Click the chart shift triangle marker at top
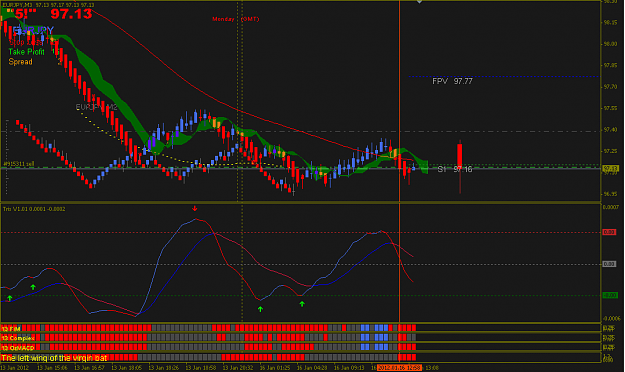Screen dimensions: 625x372 [x=419, y=2]
